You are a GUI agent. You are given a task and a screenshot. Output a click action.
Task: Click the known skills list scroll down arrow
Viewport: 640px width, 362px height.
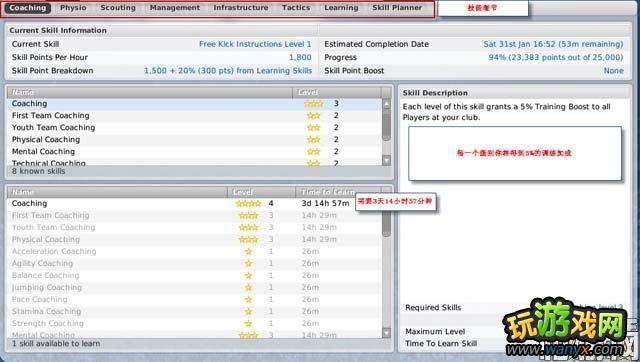386,160
